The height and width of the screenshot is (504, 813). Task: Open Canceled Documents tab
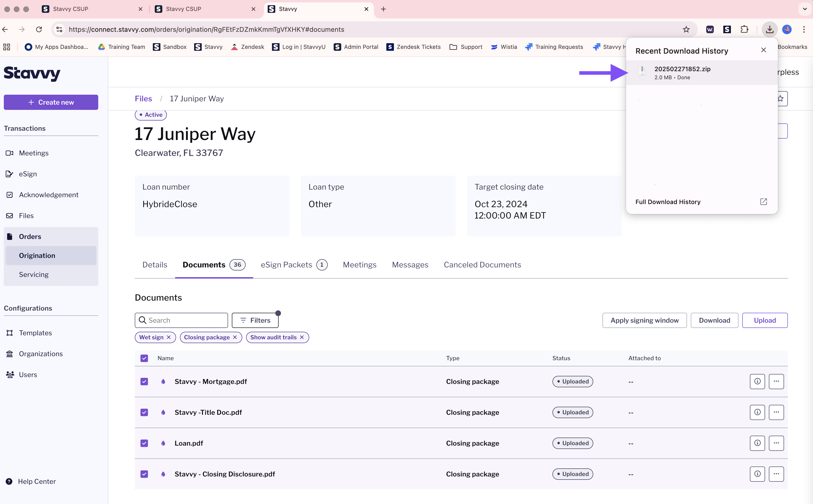(x=482, y=265)
